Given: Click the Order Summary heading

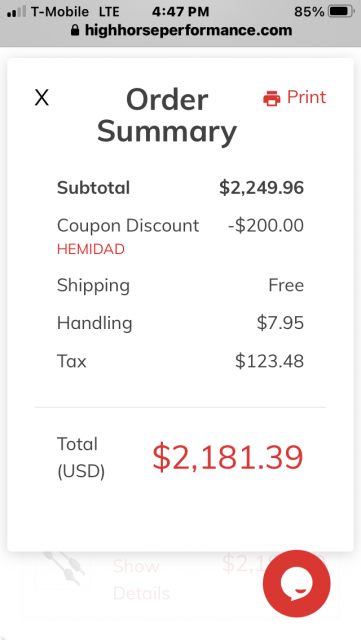Looking at the screenshot, I should pos(167,116).
